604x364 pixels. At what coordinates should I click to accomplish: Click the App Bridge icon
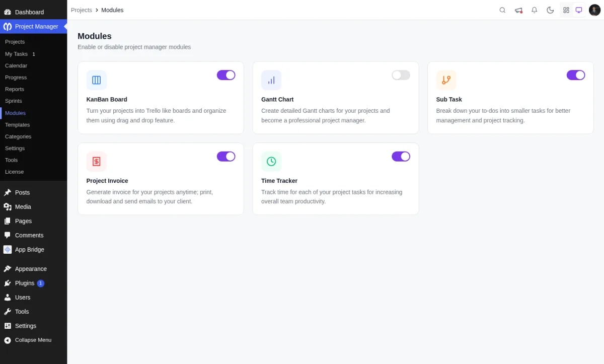8,250
